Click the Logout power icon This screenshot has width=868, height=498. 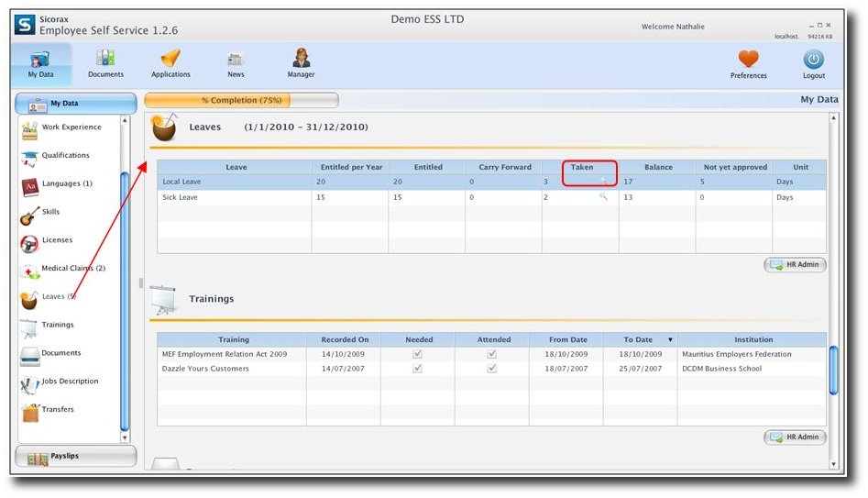click(814, 60)
